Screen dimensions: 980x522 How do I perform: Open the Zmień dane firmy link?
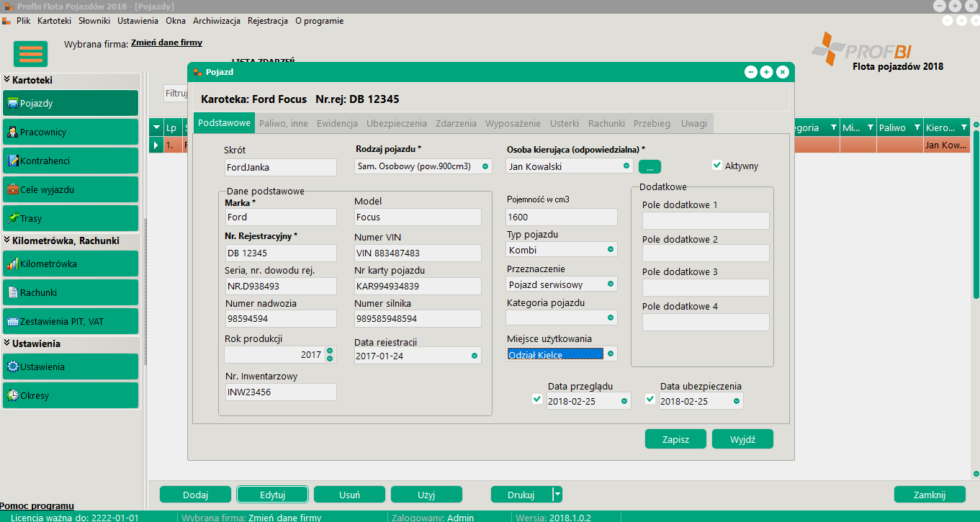(166, 43)
